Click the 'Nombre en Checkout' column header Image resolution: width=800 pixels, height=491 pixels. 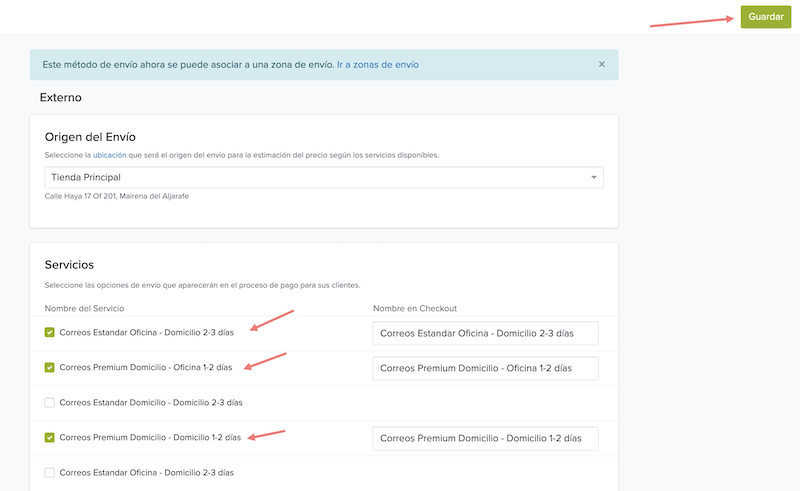pos(414,308)
